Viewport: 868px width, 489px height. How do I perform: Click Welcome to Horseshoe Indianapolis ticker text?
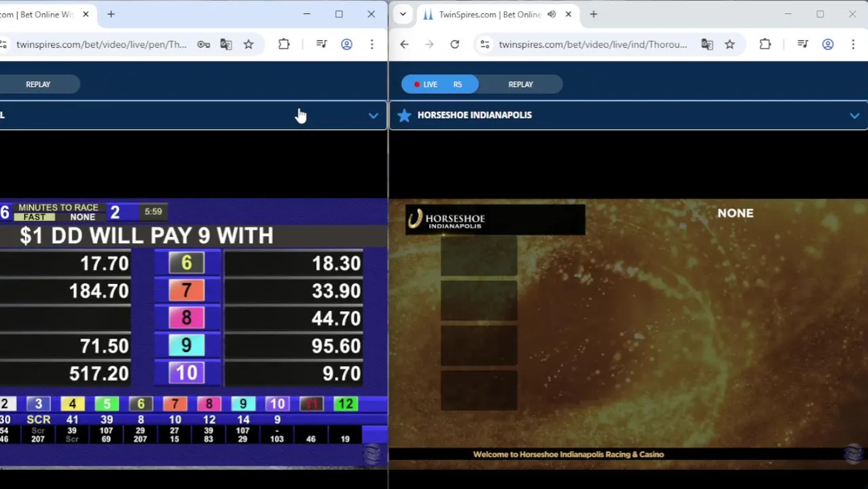[x=568, y=454]
